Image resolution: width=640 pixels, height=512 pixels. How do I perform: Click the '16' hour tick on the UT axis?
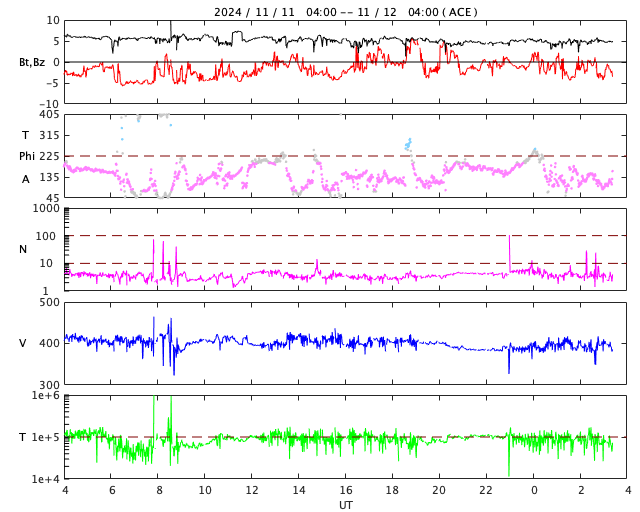346,490
